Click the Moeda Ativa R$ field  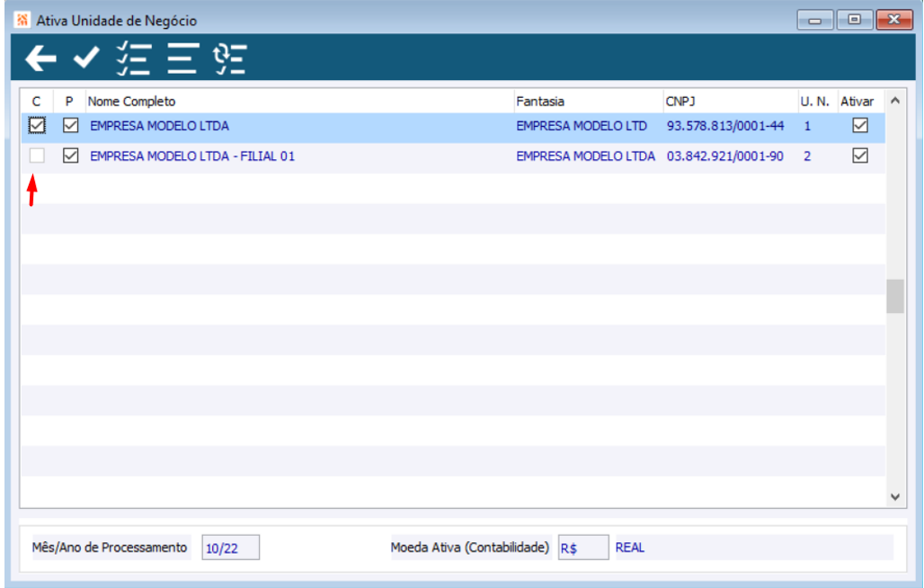point(583,548)
